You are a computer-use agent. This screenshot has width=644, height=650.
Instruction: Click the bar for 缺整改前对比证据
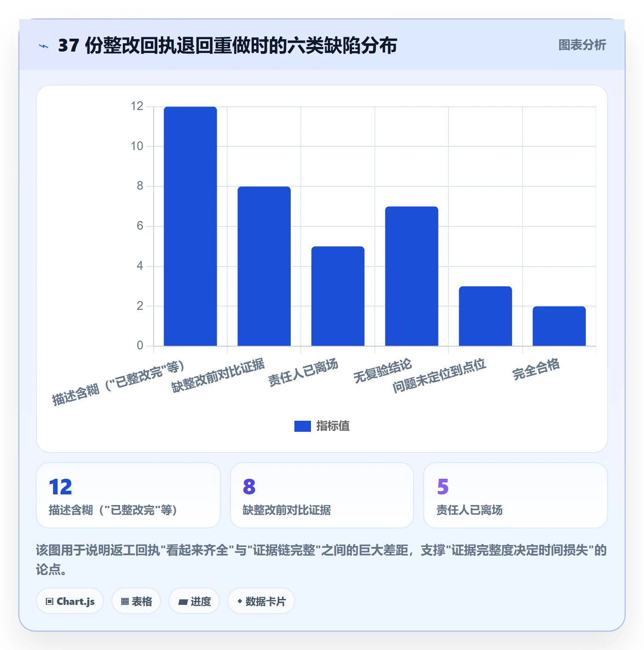coord(264,266)
